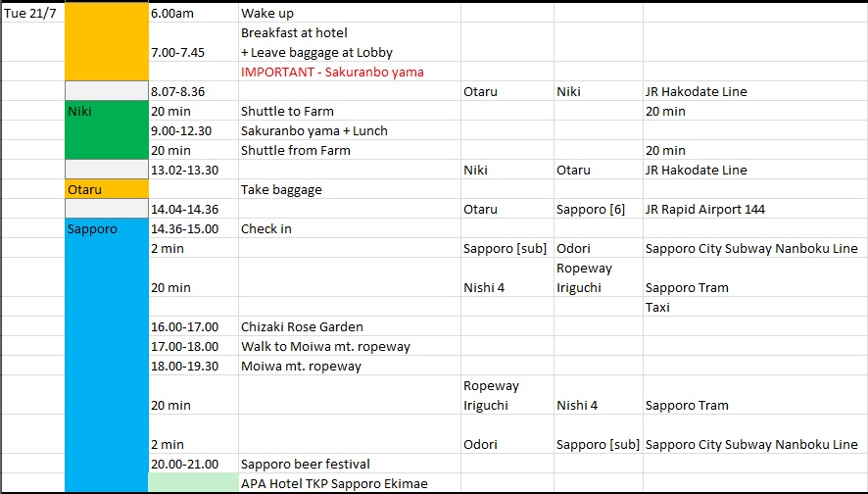Select the "Check in" activity cell
The image size is (868, 494).
point(266,228)
